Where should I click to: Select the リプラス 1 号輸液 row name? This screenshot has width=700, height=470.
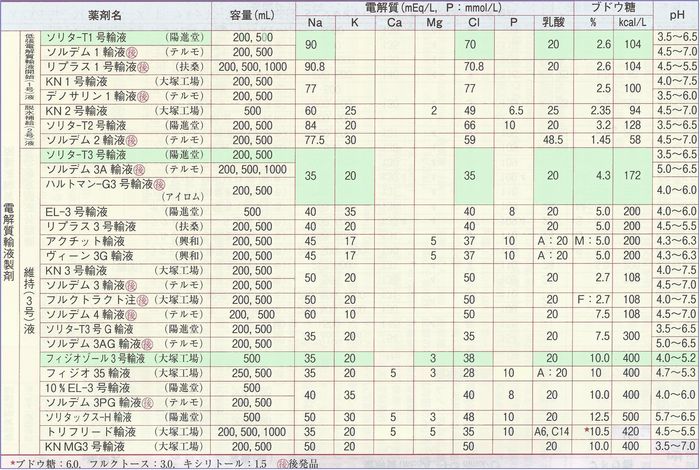pos(91,67)
